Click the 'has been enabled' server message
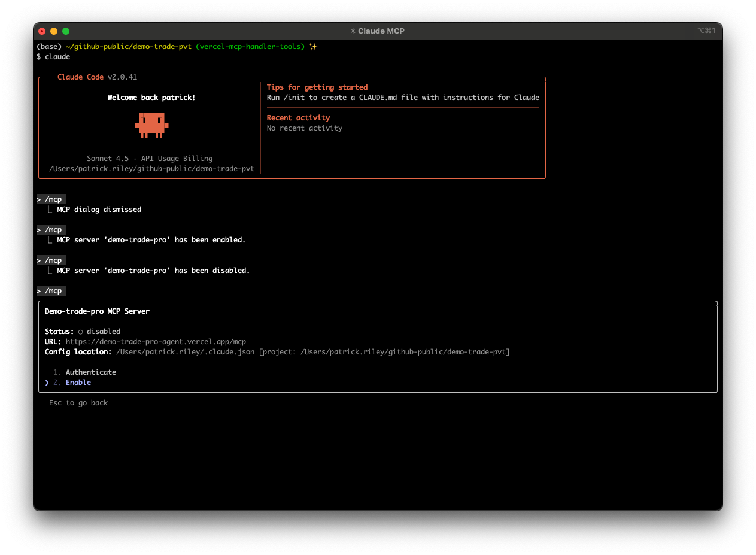Image resolution: width=756 pixels, height=555 pixels. click(x=151, y=240)
